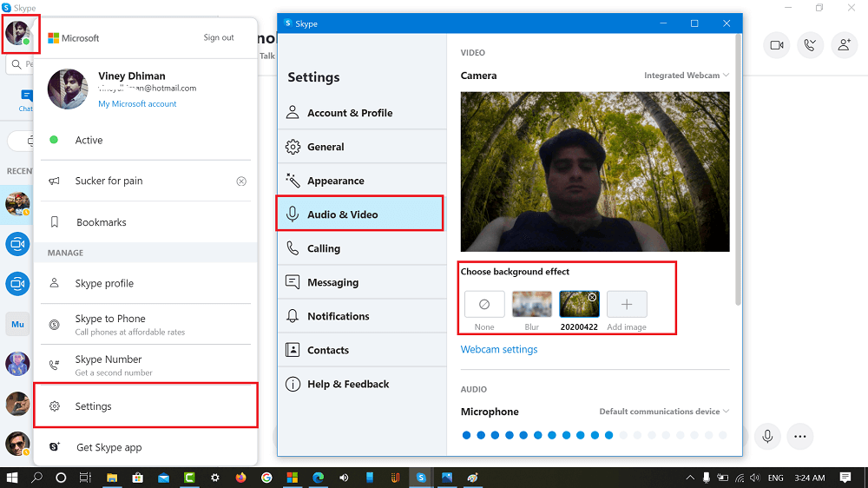Open My Microsoft account link
The image size is (868, 488).
[x=137, y=103]
